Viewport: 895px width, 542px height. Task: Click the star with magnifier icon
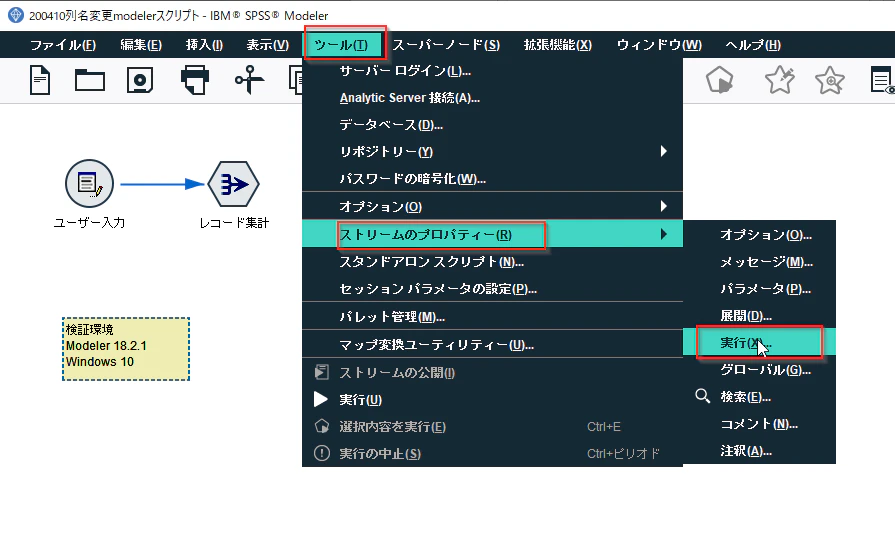tap(830, 80)
